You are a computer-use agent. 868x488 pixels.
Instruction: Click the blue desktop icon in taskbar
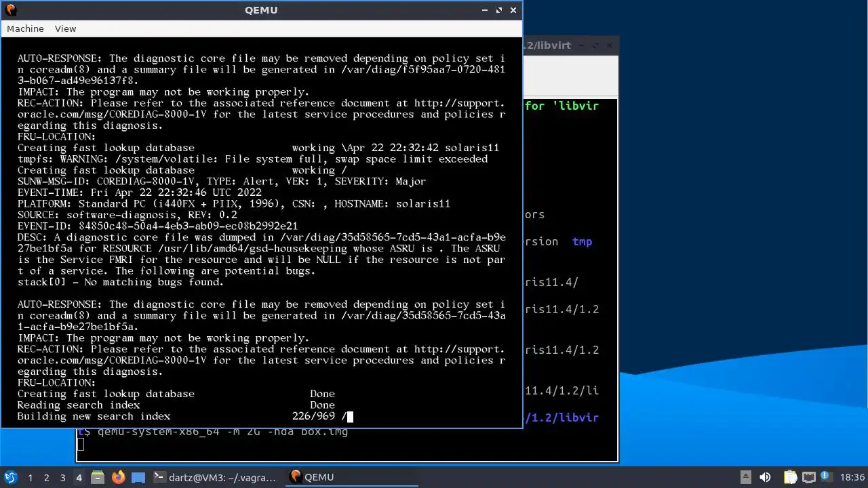[x=138, y=477]
